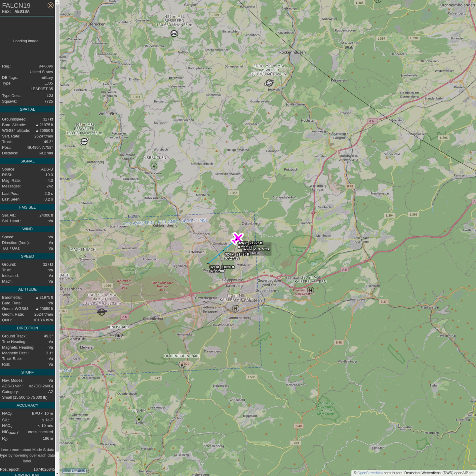Click the Ramstein ETAR airport symbol

coord(102,312)
